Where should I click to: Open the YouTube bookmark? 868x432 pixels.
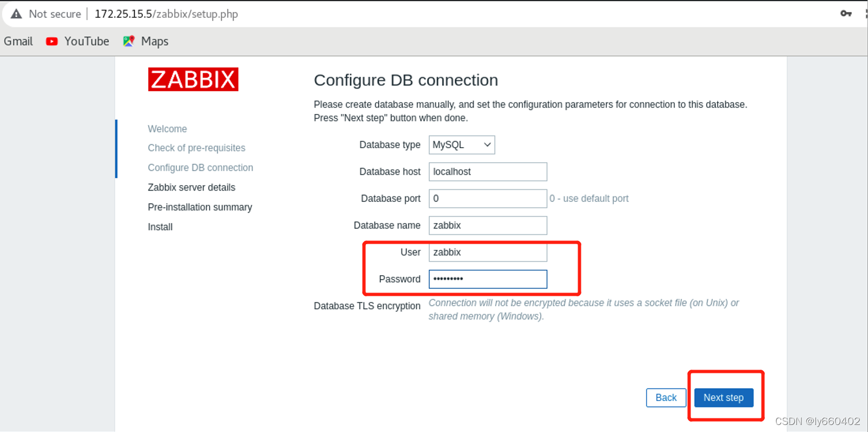click(78, 41)
